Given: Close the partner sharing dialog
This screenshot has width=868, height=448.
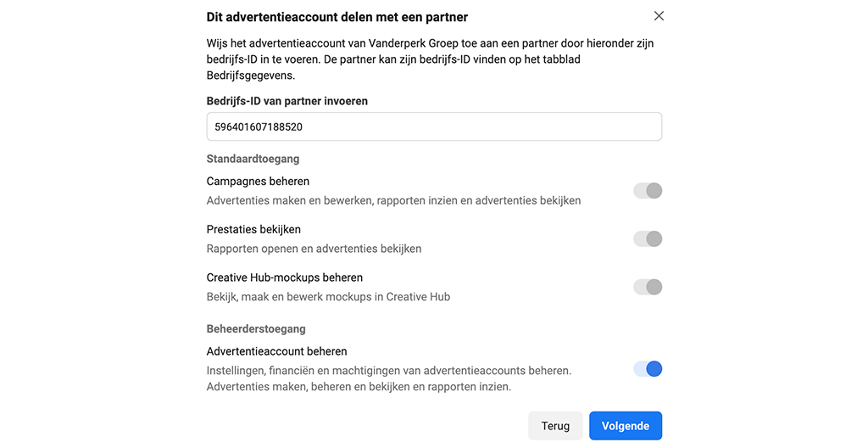Looking at the screenshot, I should (659, 16).
